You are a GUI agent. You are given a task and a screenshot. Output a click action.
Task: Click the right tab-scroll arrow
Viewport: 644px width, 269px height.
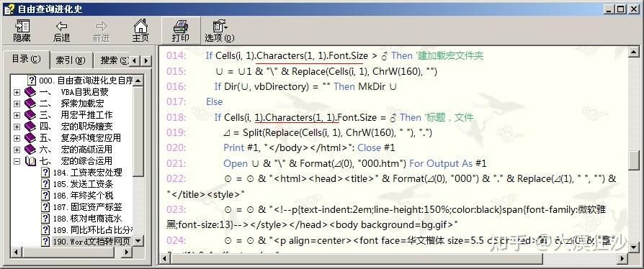[x=146, y=61]
